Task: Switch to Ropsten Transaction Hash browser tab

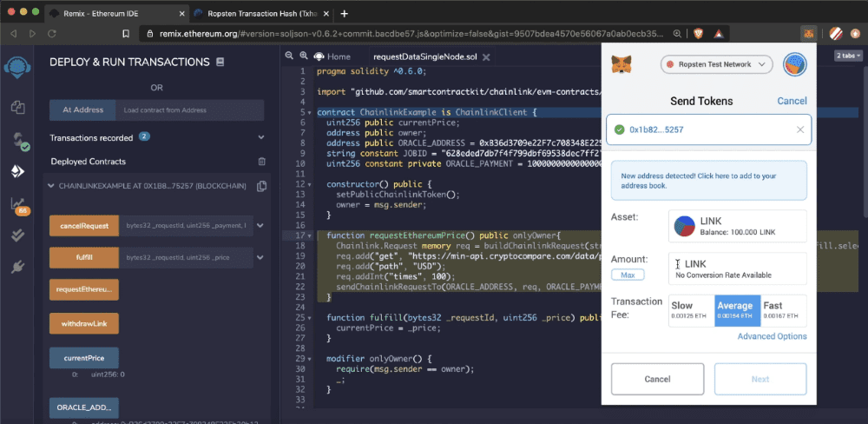Action: tap(260, 13)
